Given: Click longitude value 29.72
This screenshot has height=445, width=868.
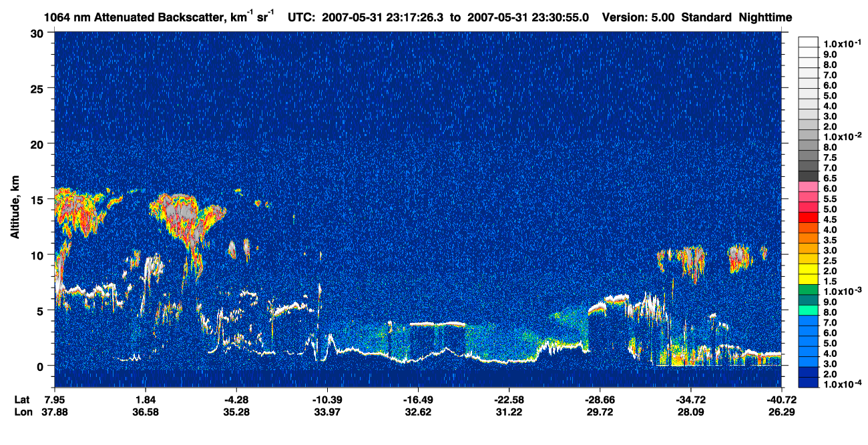Looking at the screenshot, I should point(600,412).
